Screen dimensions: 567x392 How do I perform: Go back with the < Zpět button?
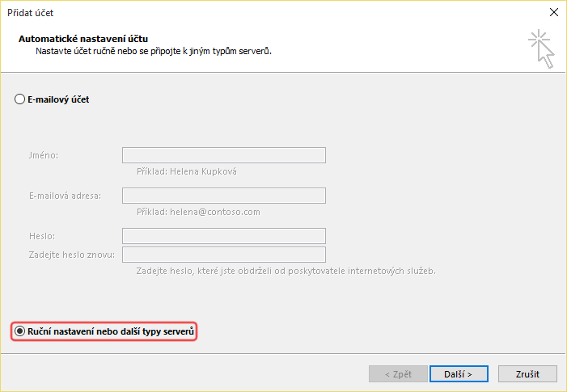[398, 373]
